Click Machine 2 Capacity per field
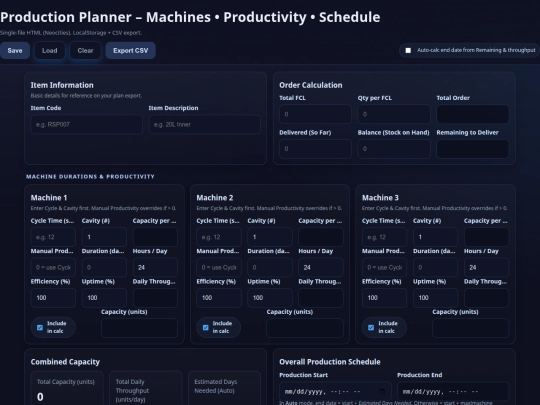 click(x=321, y=237)
